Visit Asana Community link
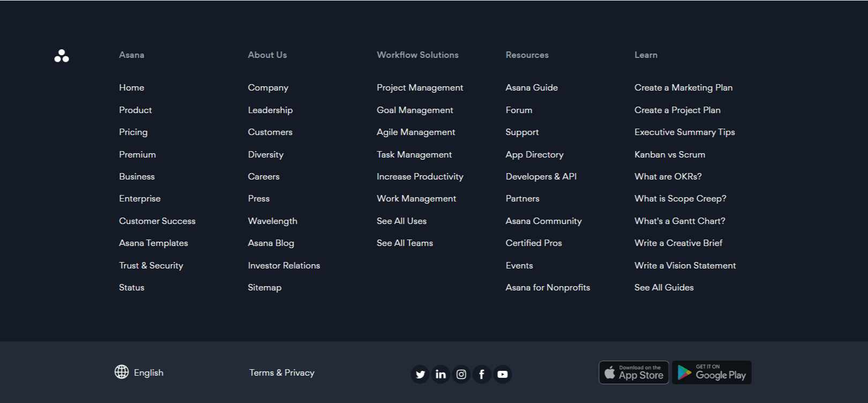The image size is (868, 403). coord(544,221)
